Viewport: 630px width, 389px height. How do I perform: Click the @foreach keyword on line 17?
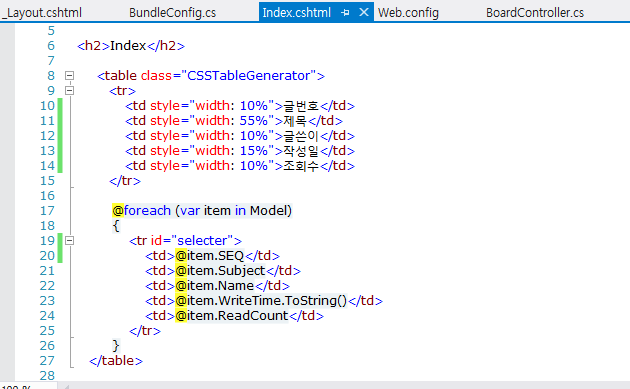click(x=141, y=211)
